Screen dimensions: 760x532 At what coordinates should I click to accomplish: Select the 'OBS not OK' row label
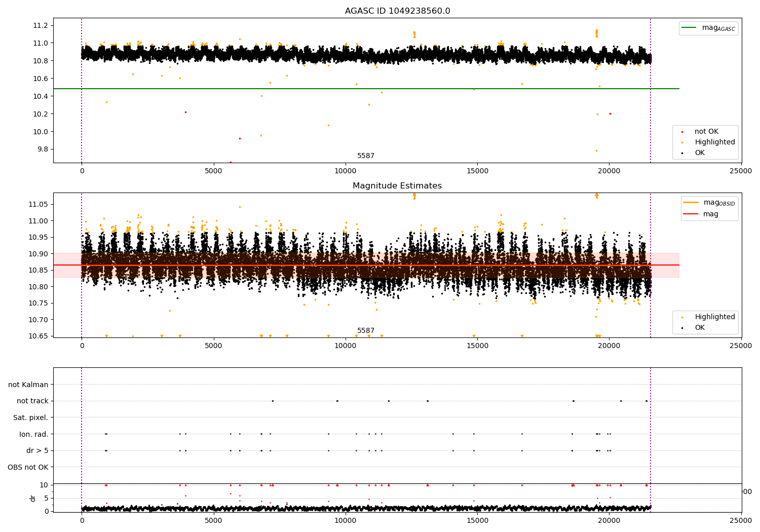28,467
